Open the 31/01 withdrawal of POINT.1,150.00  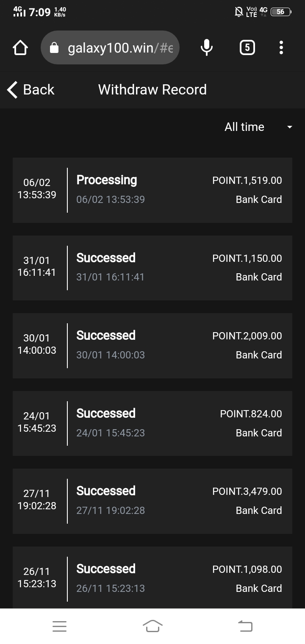[x=152, y=268]
